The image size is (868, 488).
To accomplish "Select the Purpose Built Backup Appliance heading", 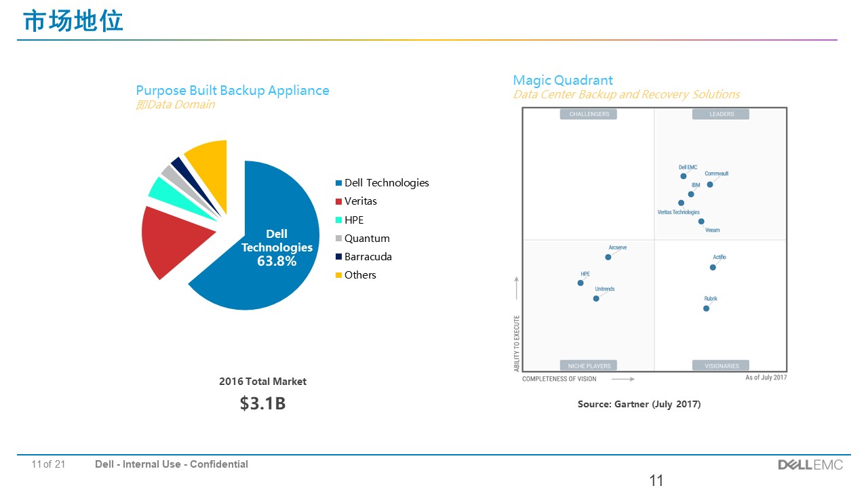I will [x=233, y=90].
